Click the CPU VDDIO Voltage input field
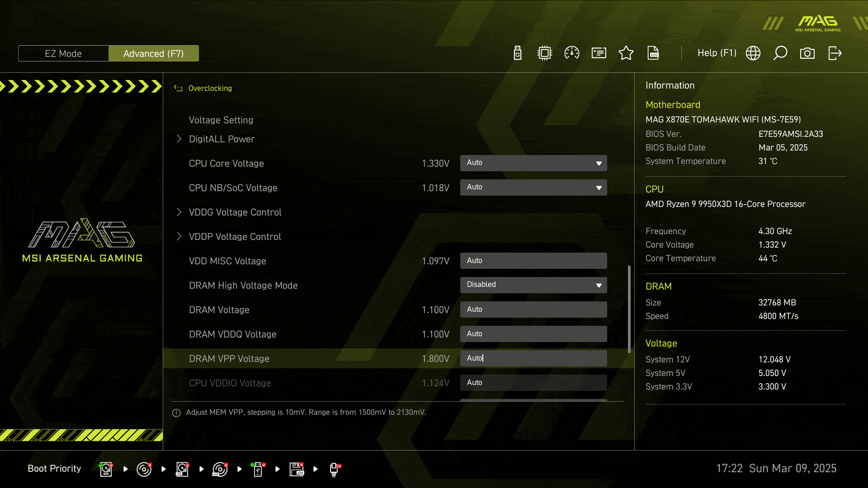The image size is (868, 488). pos(533,383)
